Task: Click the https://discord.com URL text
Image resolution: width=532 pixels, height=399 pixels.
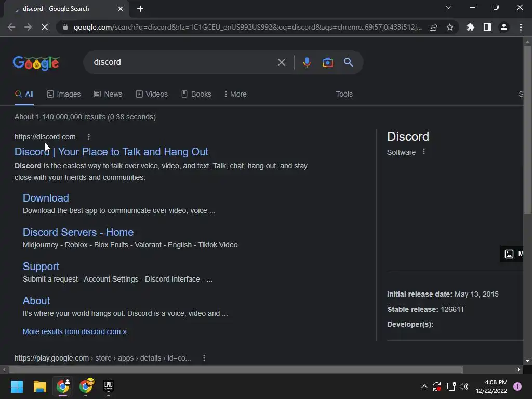Action: (x=45, y=137)
